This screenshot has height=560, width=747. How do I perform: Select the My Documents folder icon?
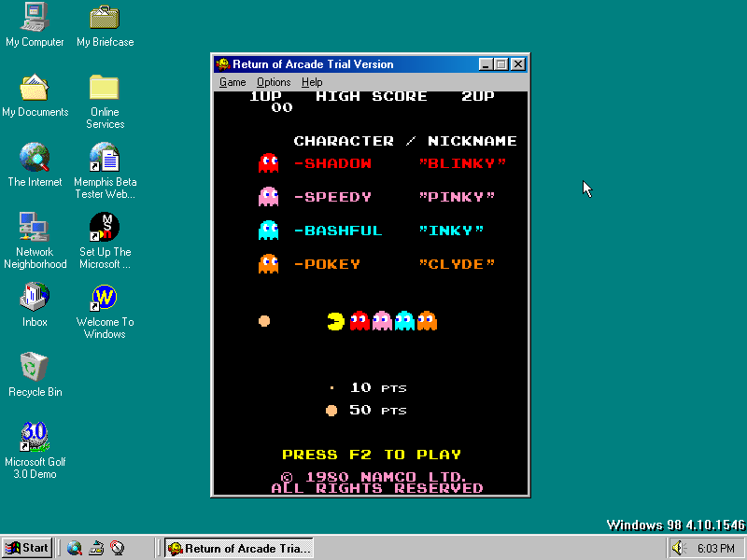coord(35,95)
